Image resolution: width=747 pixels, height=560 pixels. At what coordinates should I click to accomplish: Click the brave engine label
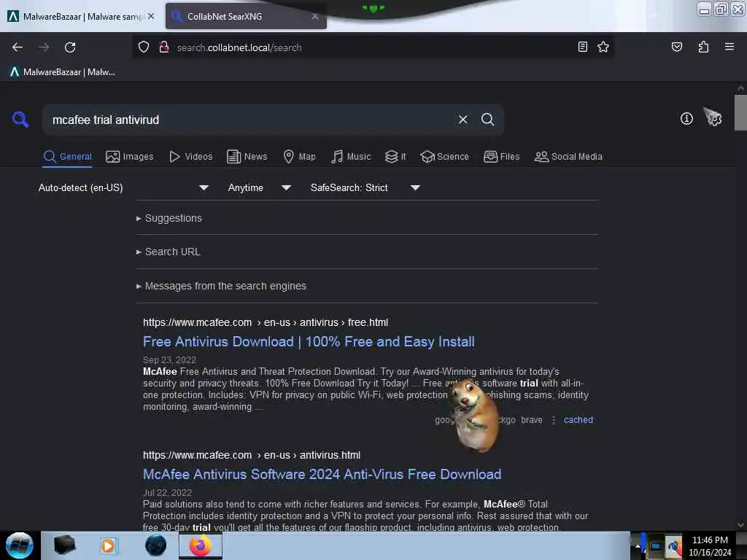click(532, 420)
